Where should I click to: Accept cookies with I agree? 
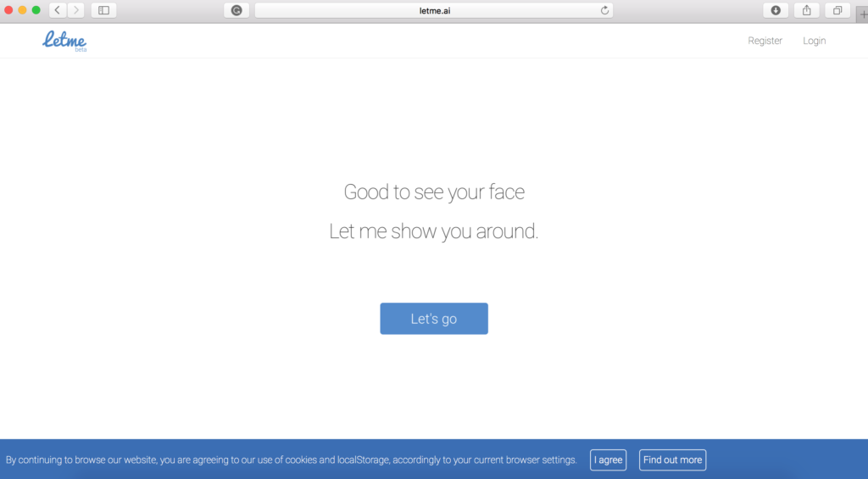point(608,460)
